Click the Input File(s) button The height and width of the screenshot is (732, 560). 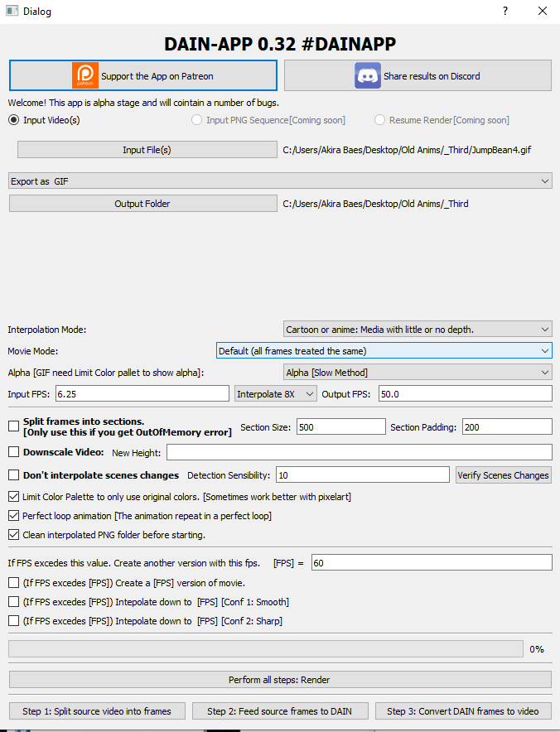coord(147,150)
